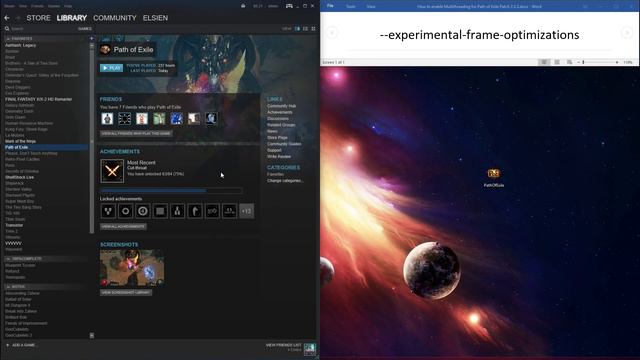
Task: Click View All Friends Who Play button
Action: pyautogui.click(x=136, y=133)
